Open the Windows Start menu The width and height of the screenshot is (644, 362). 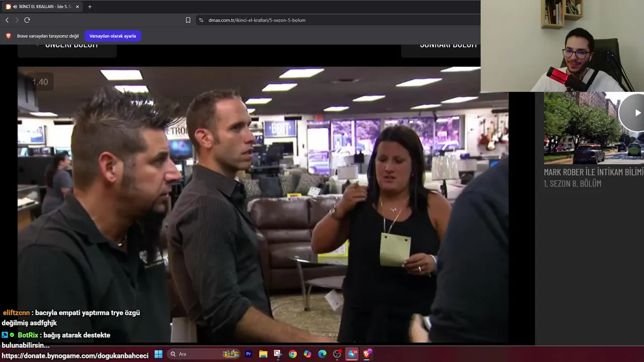(x=158, y=354)
